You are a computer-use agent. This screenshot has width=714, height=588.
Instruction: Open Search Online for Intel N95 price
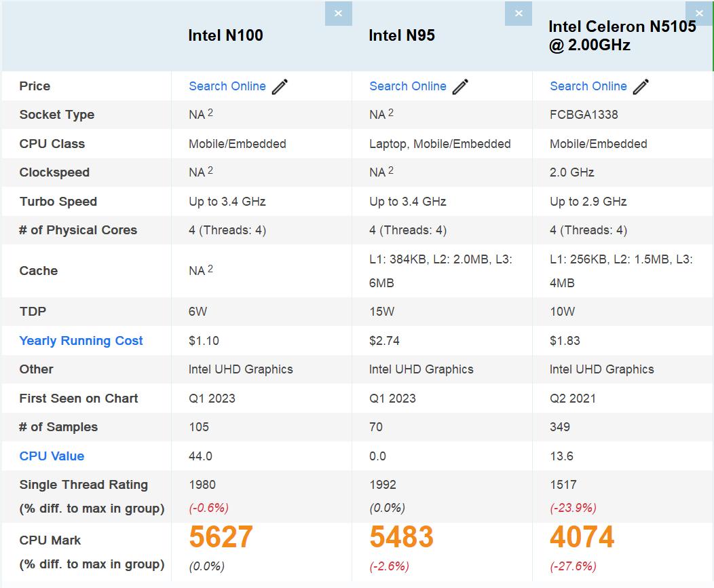coord(408,86)
